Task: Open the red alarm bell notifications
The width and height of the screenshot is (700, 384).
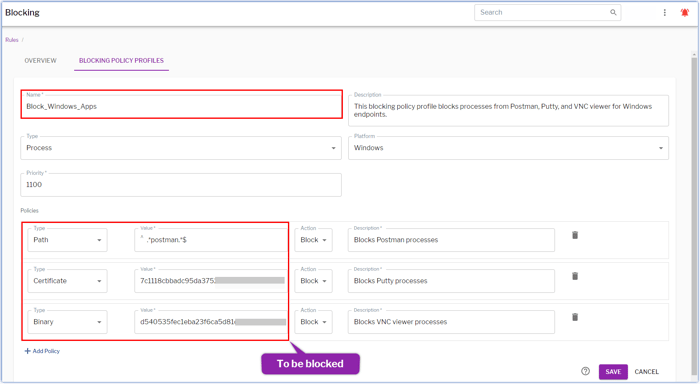Action: [x=684, y=13]
